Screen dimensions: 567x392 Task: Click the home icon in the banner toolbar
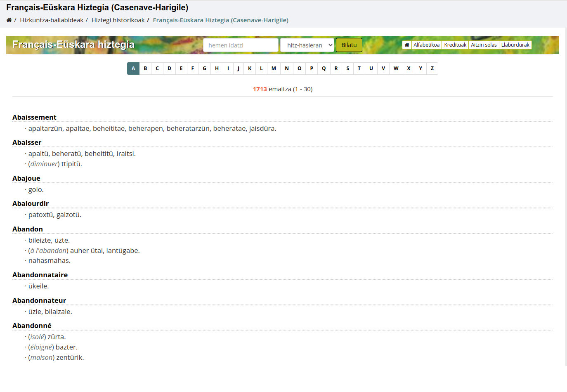[x=407, y=45]
